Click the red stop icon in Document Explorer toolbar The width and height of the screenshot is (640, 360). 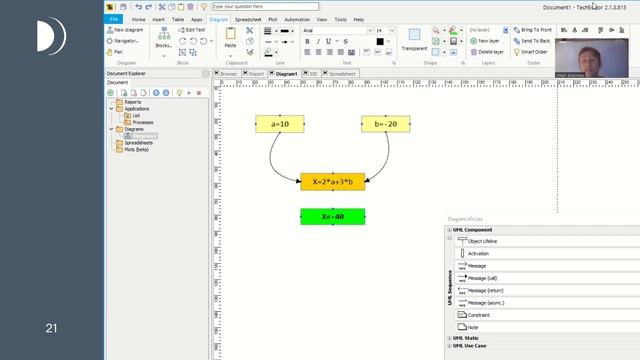click(x=199, y=93)
